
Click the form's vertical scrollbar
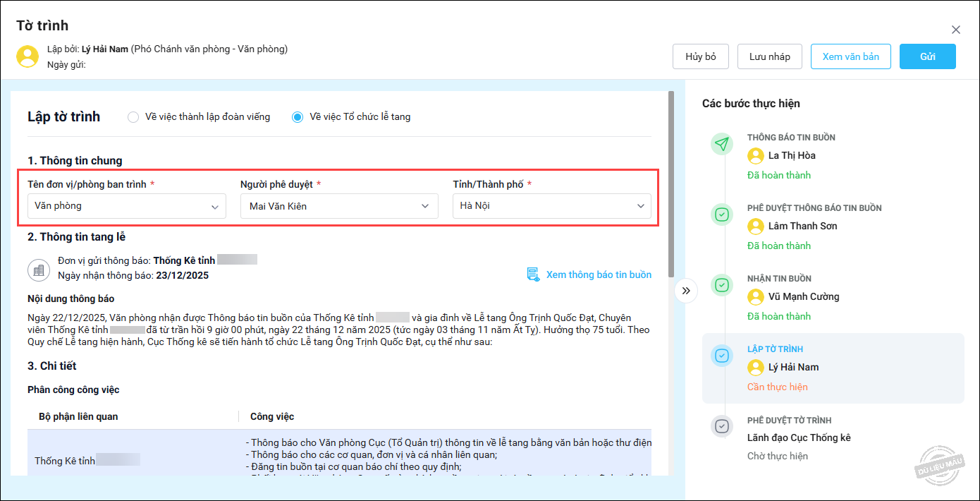coord(670,183)
